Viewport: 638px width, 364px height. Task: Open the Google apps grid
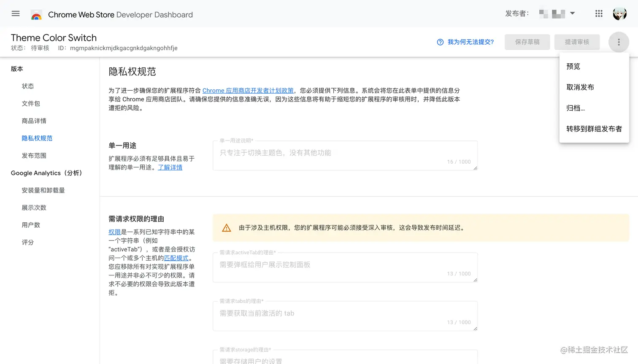tap(599, 13)
